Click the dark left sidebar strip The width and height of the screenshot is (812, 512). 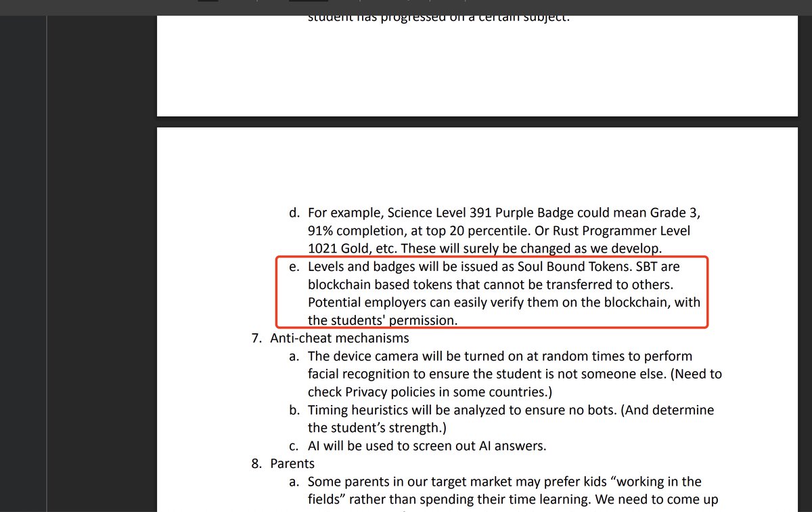(x=23, y=271)
